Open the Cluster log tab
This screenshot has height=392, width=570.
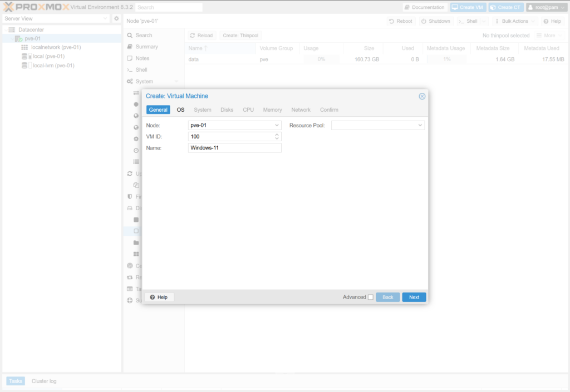point(44,381)
